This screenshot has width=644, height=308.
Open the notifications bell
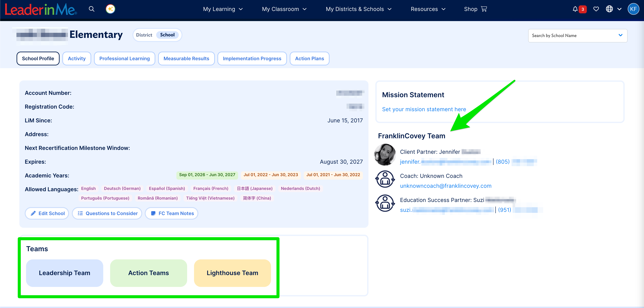[x=575, y=9]
